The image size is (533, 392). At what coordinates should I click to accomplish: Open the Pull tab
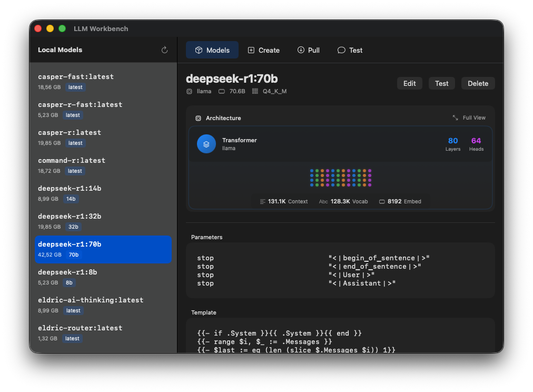coord(308,51)
